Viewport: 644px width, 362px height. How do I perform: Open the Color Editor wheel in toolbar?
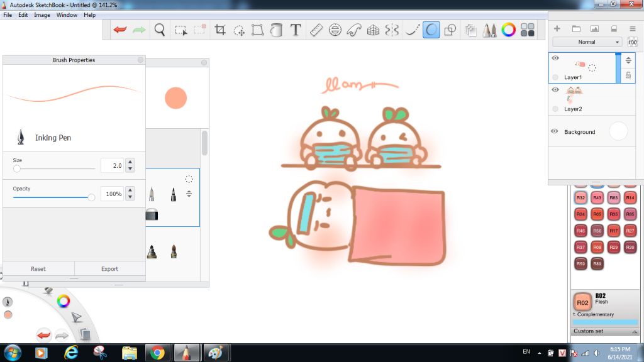[508, 30]
